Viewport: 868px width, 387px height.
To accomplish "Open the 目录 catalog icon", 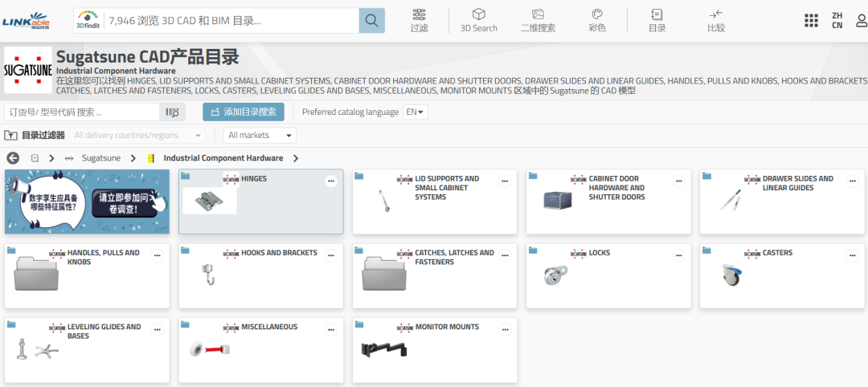I will pyautogui.click(x=657, y=20).
